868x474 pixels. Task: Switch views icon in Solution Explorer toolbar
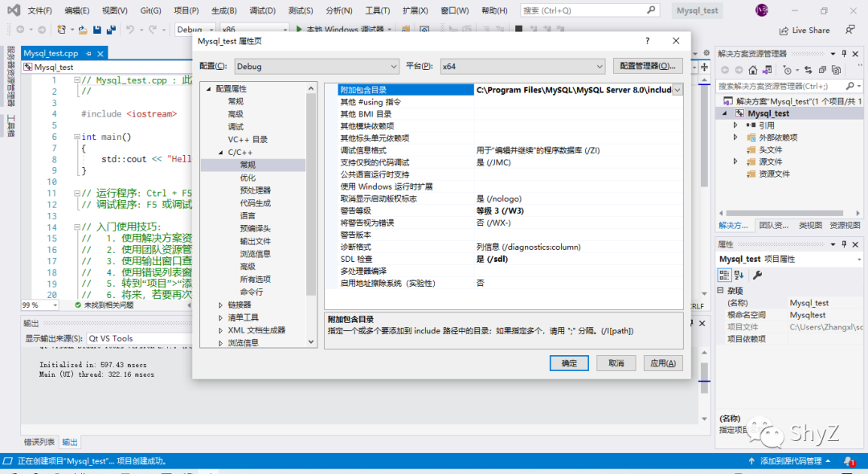point(767,70)
